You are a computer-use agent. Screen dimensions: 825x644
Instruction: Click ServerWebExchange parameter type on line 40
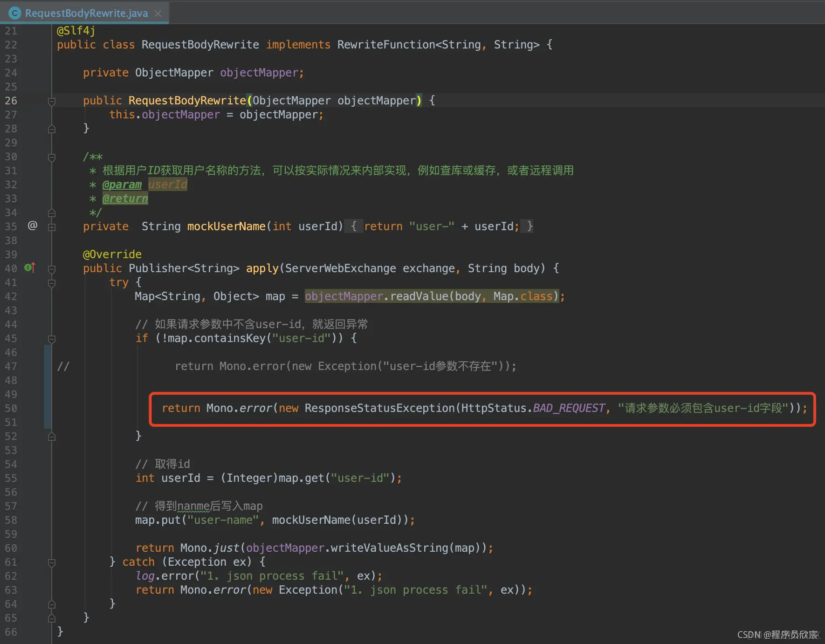point(341,268)
